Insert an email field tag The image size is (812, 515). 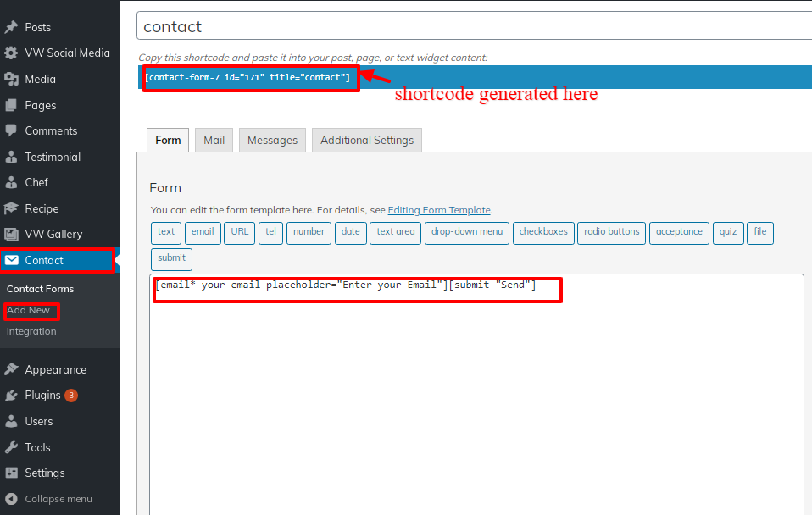click(x=203, y=232)
